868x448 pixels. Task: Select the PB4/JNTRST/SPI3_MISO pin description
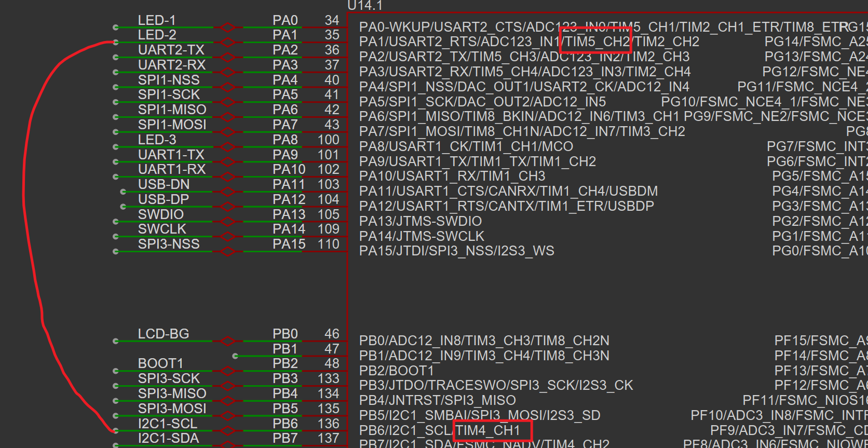pyautogui.click(x=438, y=400)
